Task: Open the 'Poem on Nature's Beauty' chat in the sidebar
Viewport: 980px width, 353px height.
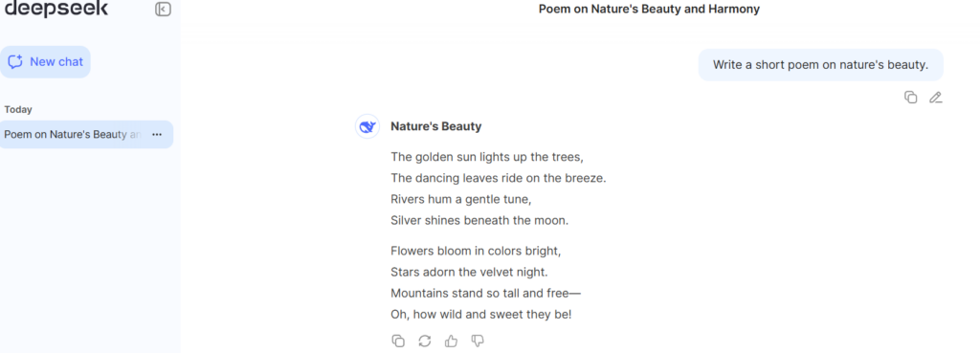Action: tap(73, 134)
